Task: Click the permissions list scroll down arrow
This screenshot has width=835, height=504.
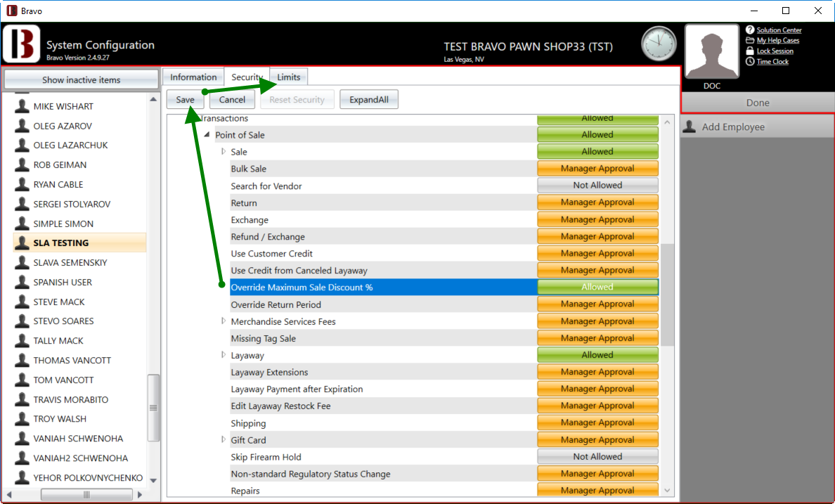Action: pyautogui.click(x=667, y=490)
